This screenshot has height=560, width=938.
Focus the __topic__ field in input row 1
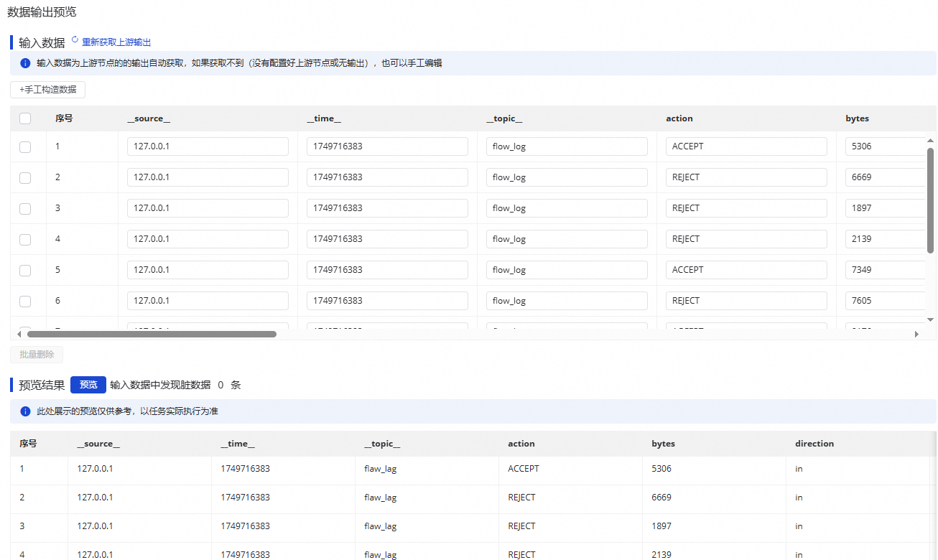point(567,146)
